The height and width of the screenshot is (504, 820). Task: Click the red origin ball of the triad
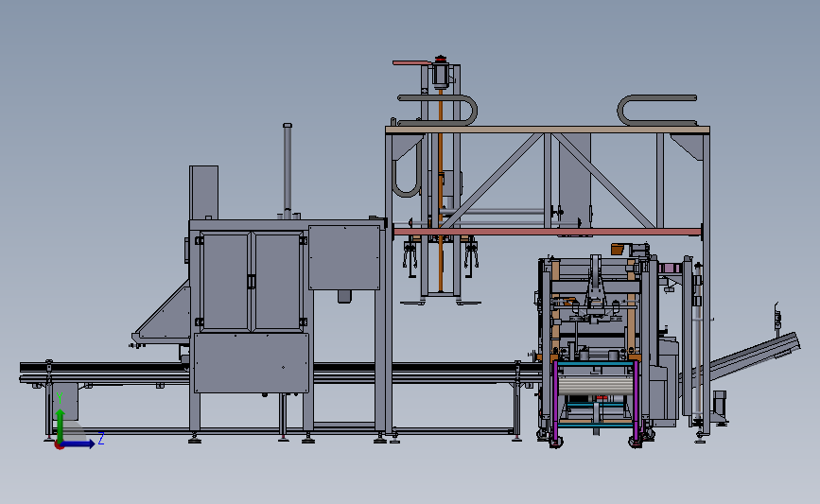pyautogui.click(x=59, y=445)
